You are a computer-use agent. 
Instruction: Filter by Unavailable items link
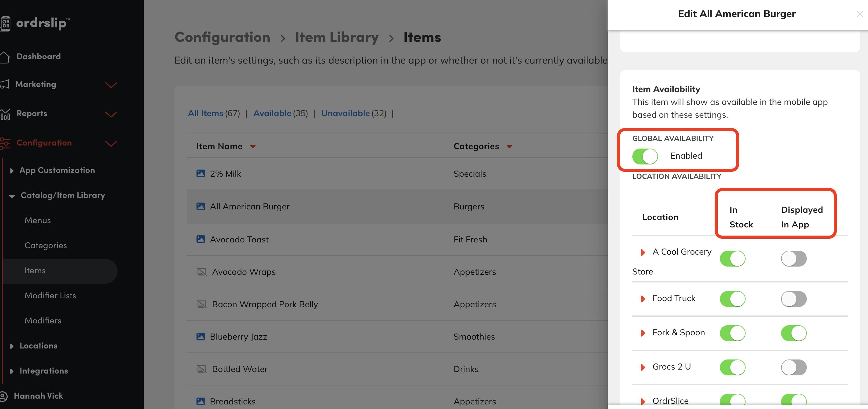(x=345, y=113)
